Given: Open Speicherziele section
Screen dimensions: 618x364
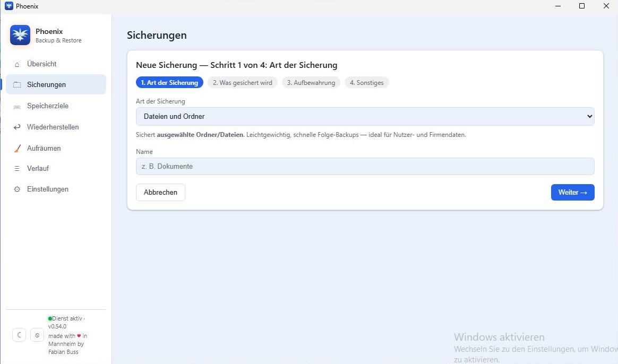Looking at the screenshot, I should (56, 106).
